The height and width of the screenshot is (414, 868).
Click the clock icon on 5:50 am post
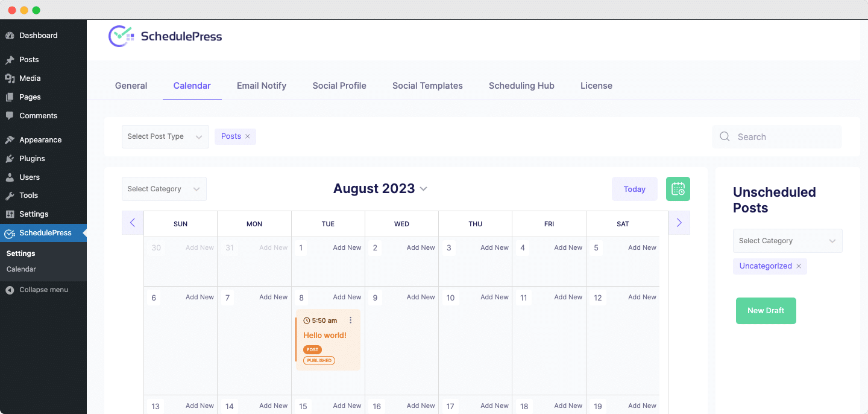click(307, 320)
